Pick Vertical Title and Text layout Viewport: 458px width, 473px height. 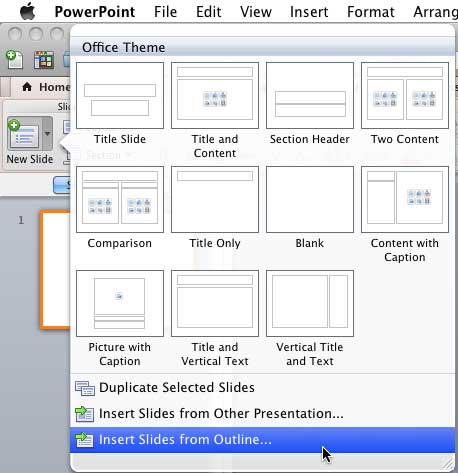(x=310, y=303)
